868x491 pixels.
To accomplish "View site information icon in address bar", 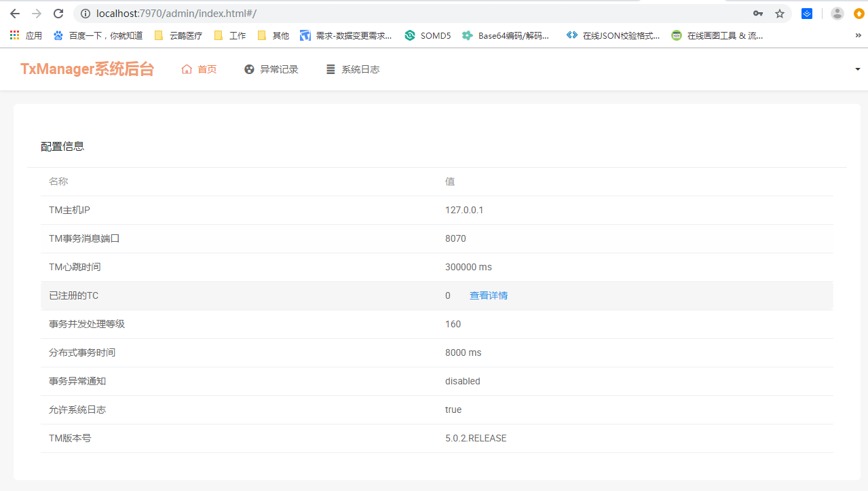I will pos(85,14).
